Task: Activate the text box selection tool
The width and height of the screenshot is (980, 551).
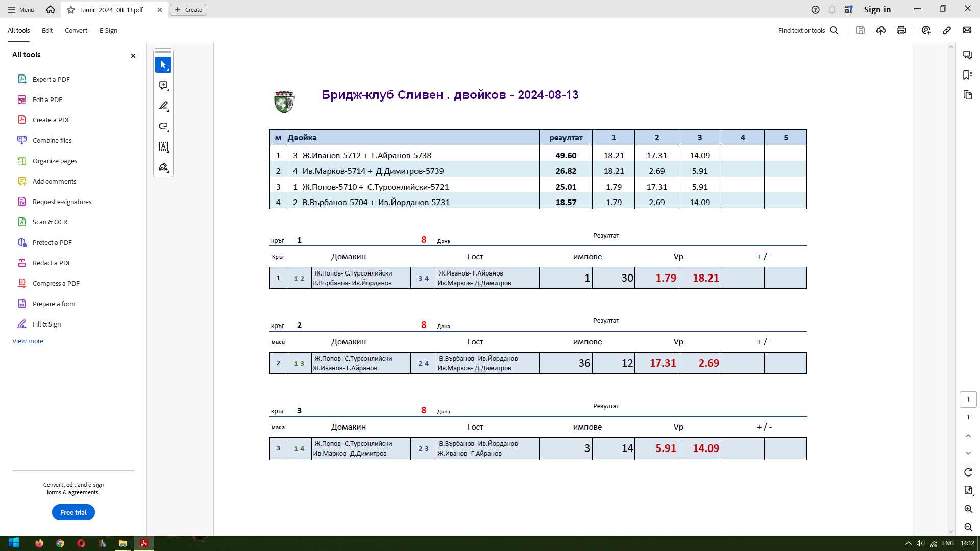Action: 163,147
